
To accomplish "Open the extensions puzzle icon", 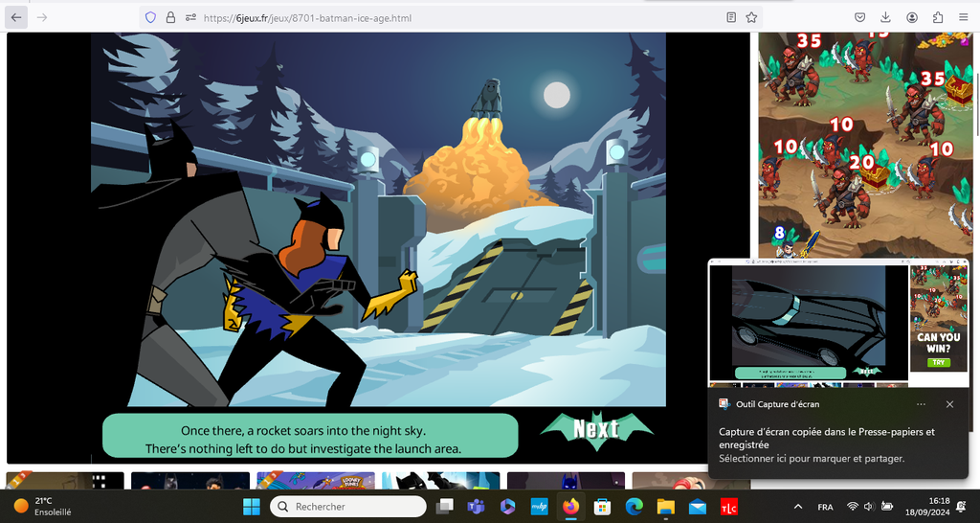I will coord(938,17).
